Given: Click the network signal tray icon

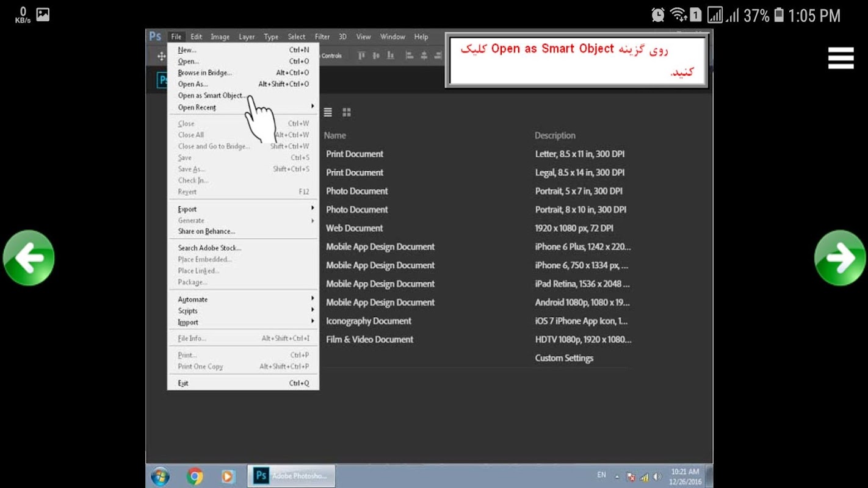Looking at the screenshot, I should pyautogui.click(x=644, y=477).
